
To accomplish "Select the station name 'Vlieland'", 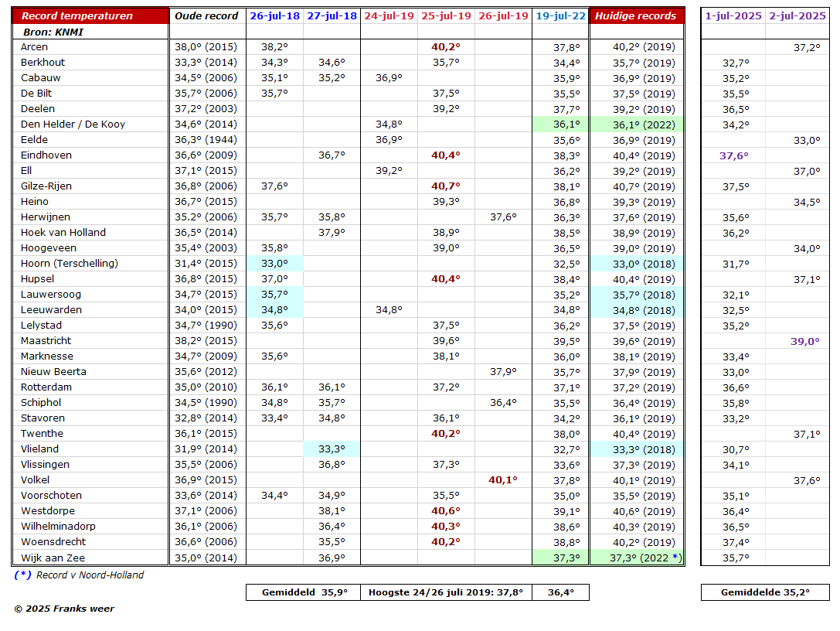I will coord(39,449).
